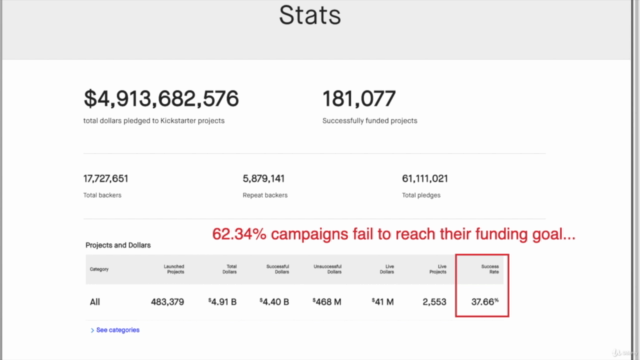Select 'Successfully funded projects' caption
Image resolution: width=640 pixels, height=360 pixels.
[x=370, y=121]
